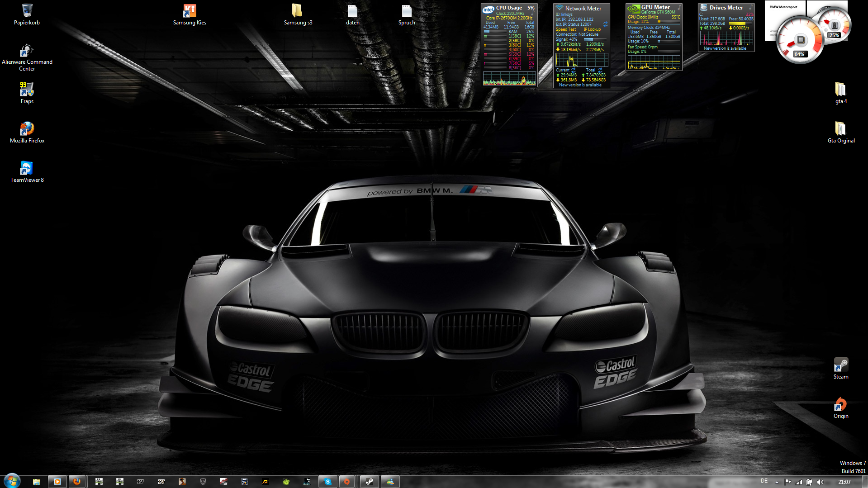
Task: Click Network Meter new version notice
Action: coord(580,85)
